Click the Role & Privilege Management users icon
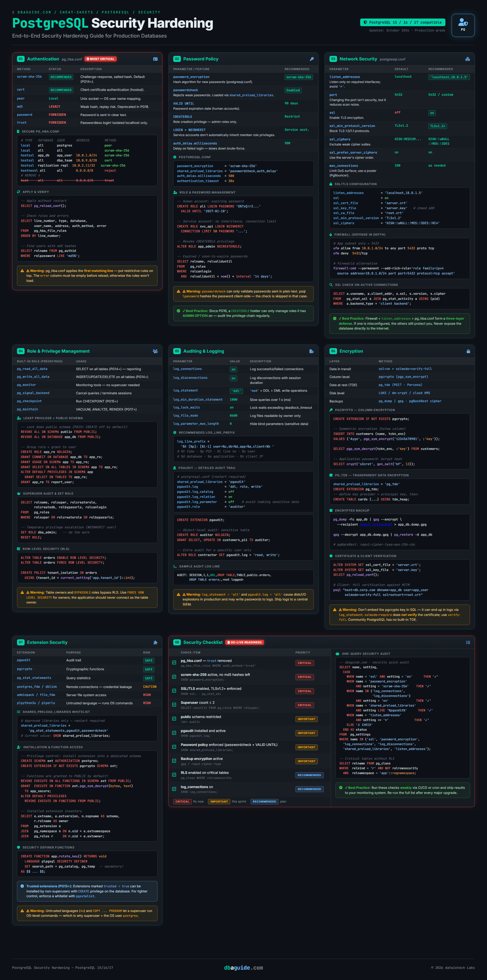The width and height of the screenshot is (487, 980). (155, 351)
